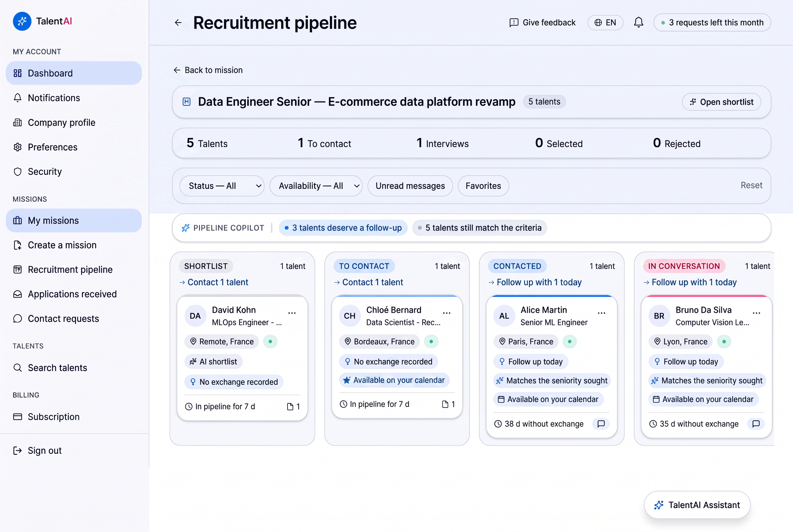Select Applications received in sidebar

(74, 294)
